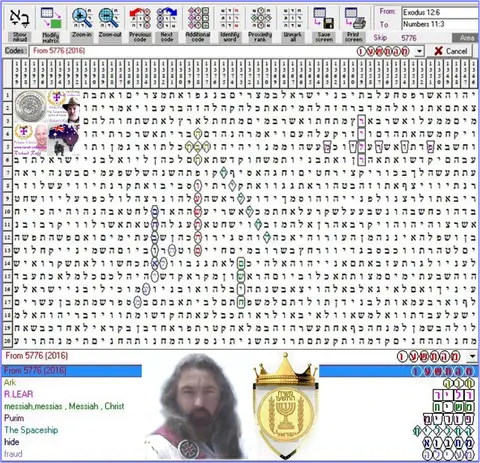This screenshot has width=480, height=463.
Task: Click the golden menorah crown emblem
Action: 285,405
